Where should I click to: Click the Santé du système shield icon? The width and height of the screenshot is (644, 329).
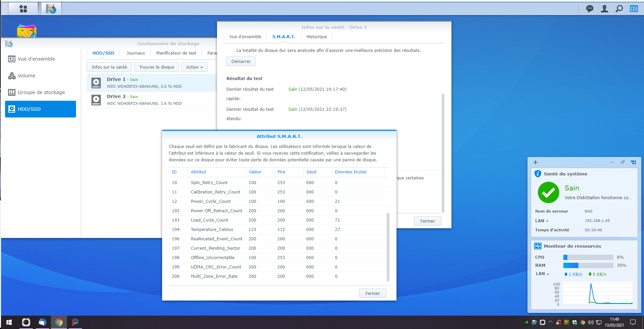[538, 174]
